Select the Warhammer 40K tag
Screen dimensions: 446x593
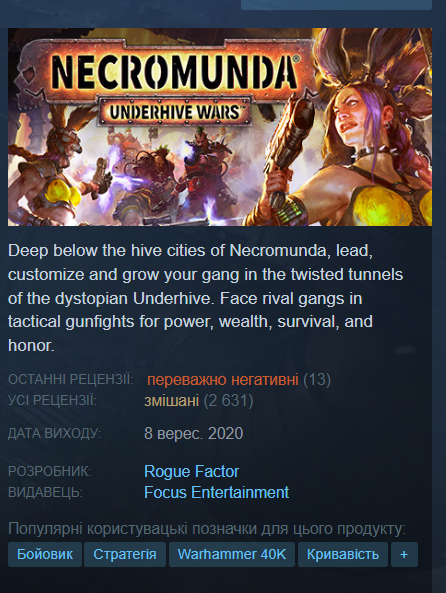(x=232, y=554)
